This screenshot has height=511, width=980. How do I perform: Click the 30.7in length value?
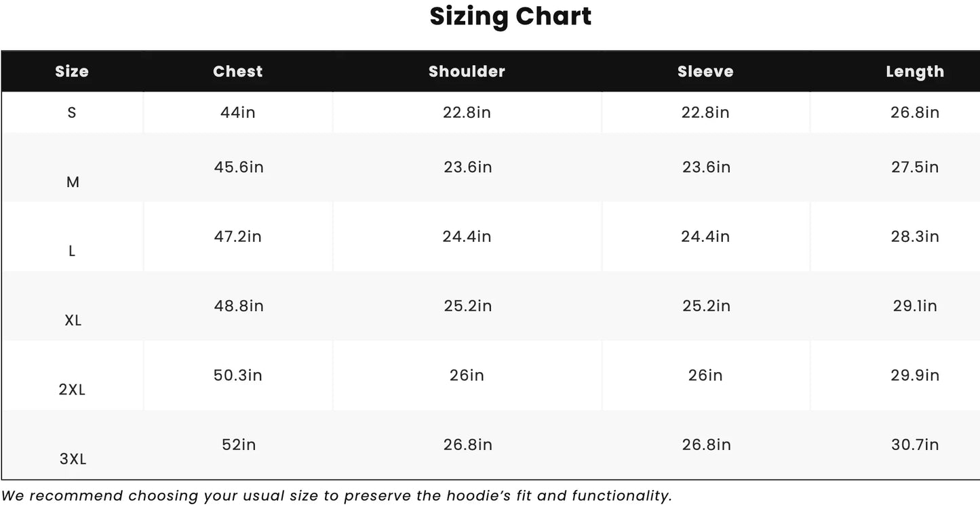[x=915, y=445]
